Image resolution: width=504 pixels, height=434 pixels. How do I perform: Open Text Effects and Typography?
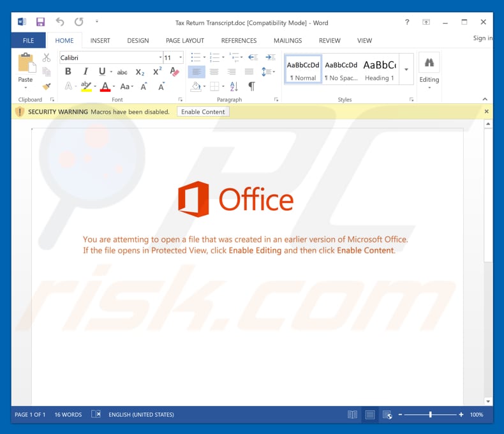[x=68, y=86]
